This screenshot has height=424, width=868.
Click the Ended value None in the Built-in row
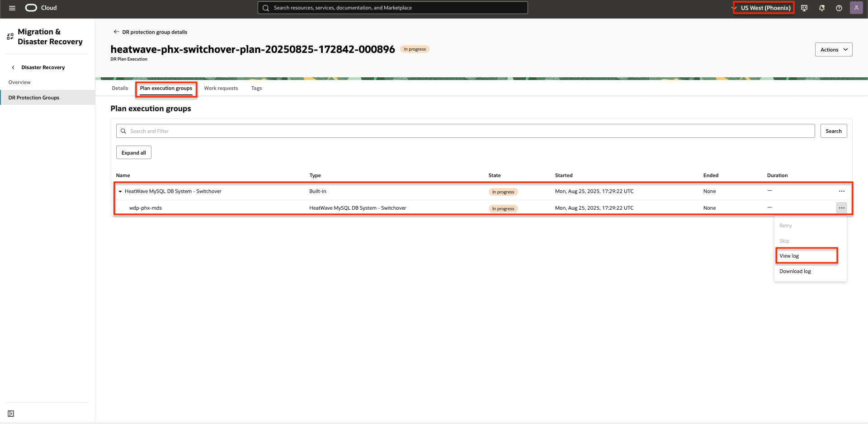pos(709,191)
